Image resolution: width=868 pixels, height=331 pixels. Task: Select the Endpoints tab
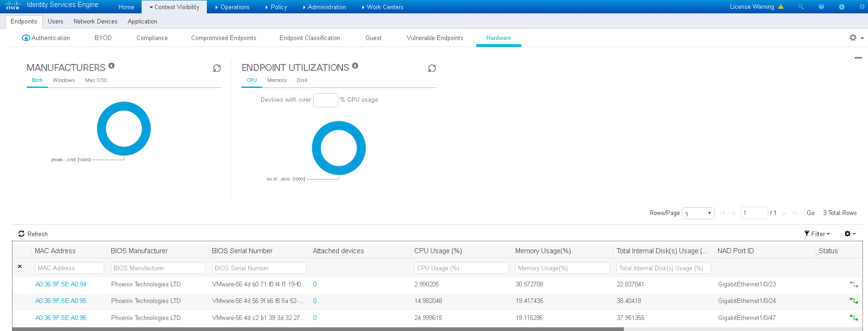24,21
